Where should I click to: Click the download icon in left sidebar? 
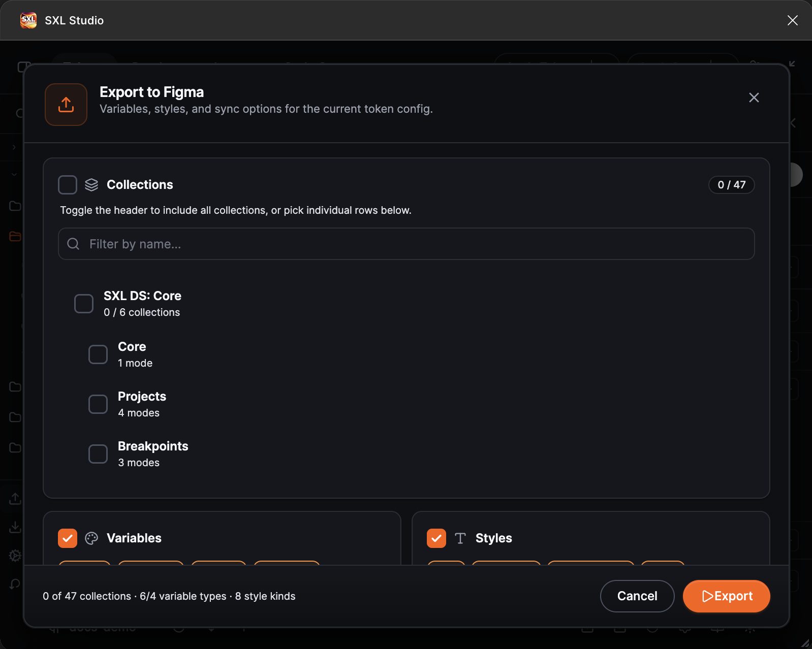click(x=15, y=527)
